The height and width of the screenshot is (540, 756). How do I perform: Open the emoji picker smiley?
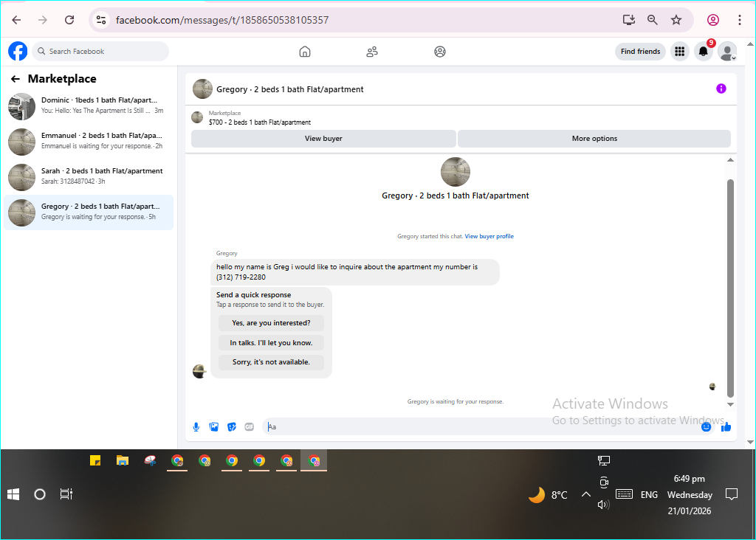tap(706, 427)
